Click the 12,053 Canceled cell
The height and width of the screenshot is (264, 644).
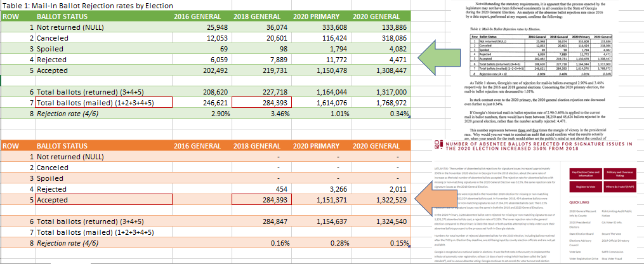[x=202, y=38]
